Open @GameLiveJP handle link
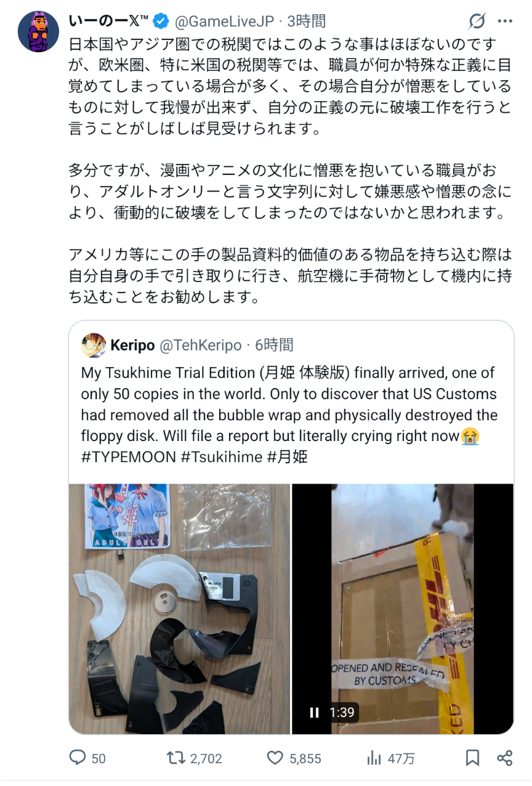Screen dimensions: 532x786 coord(224,22)
